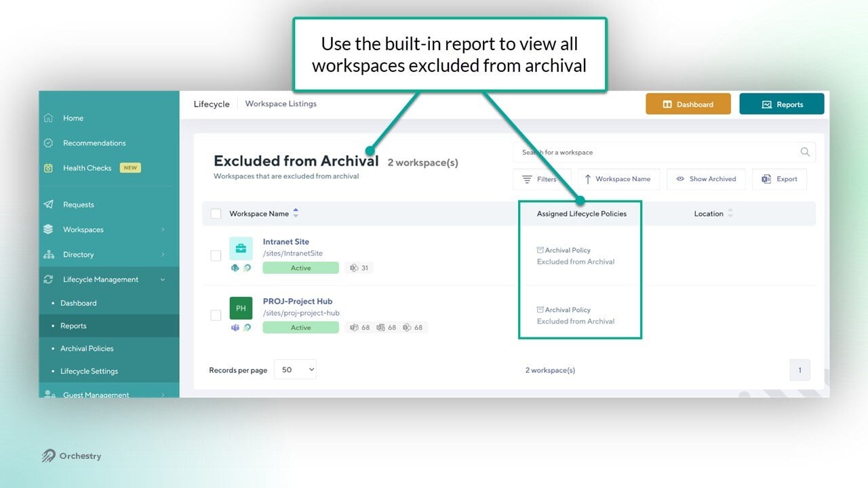Screen dimensions: 868x488
Task: Click Excluded from Archival in PROJ-Project Hub row
Action: click(576, 321)
